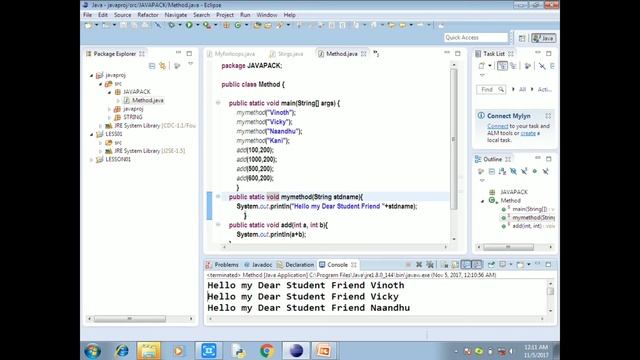Click the Pin Console icon

click(491, 265)
